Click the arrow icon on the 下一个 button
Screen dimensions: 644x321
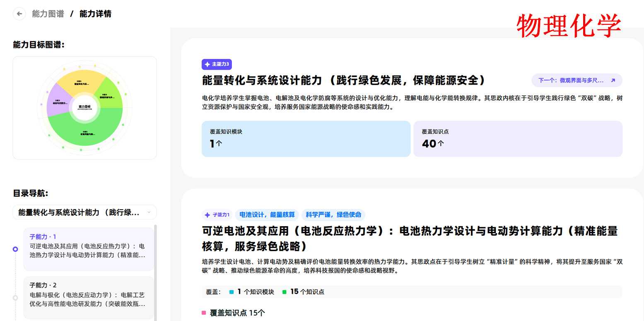pyautogui.click(x=613, y=80)
